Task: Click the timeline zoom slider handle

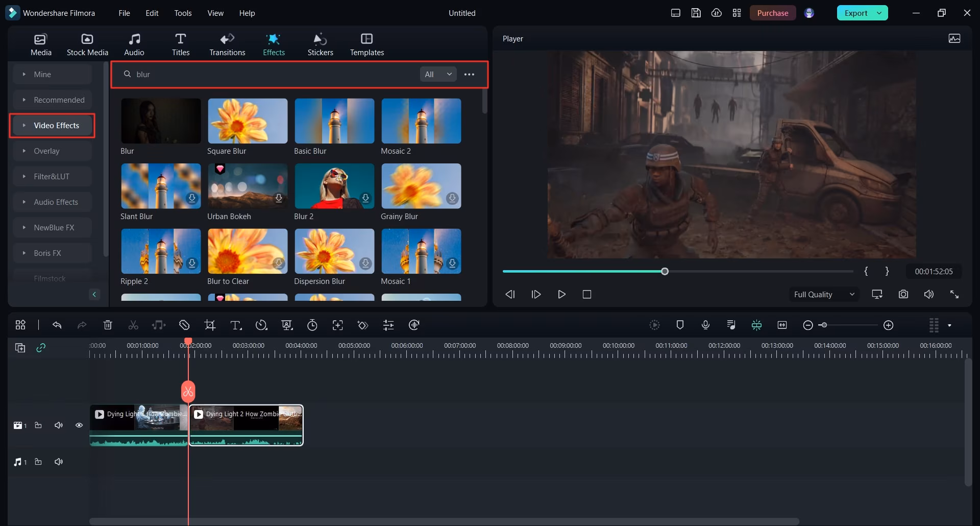Action: click(823, 325)
